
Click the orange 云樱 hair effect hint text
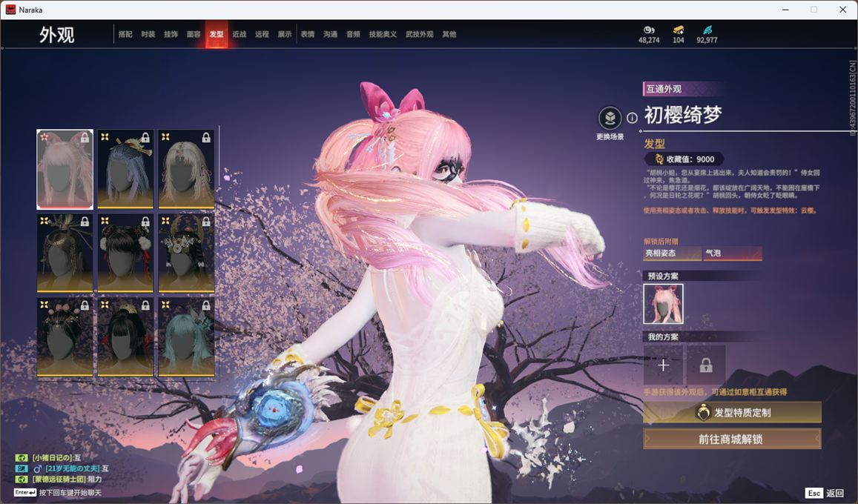(x=730, y=210)
